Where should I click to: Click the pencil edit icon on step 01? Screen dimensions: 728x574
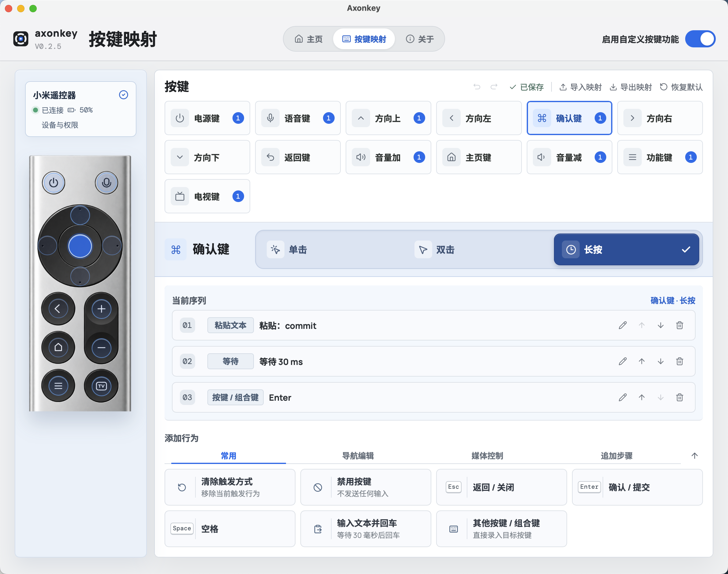tap(622, 325)
